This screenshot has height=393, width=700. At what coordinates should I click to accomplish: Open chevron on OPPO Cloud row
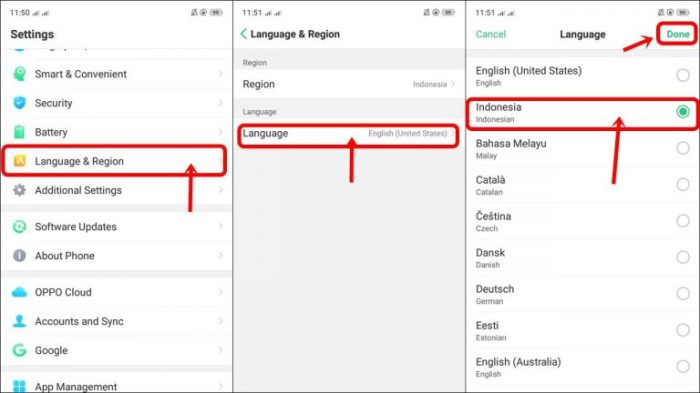[x=221, y=292]
